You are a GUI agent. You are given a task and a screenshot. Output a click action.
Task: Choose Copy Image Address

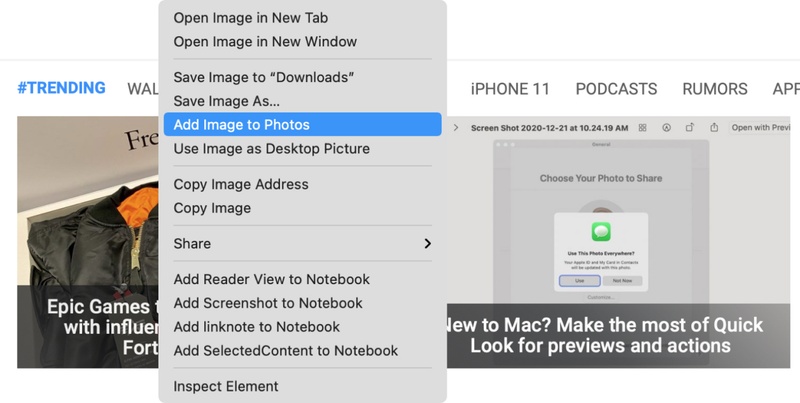click(x=303, y=184)
